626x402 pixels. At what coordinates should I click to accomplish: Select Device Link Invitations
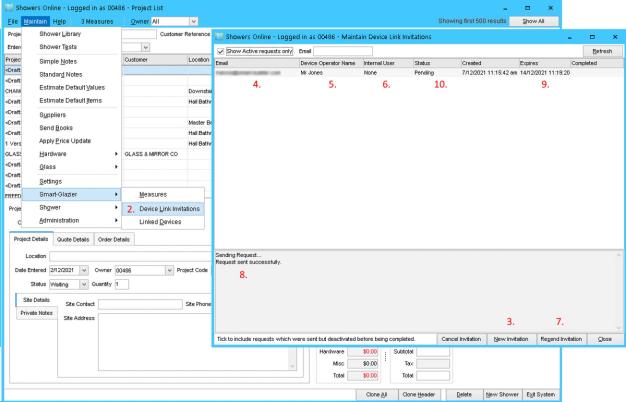(x=163, y=209)
